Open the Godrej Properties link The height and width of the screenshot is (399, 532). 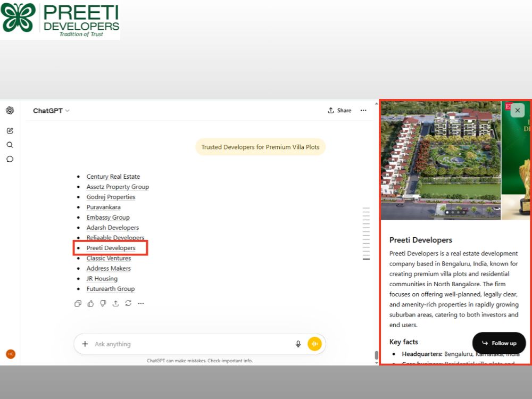tap(111, 197)
